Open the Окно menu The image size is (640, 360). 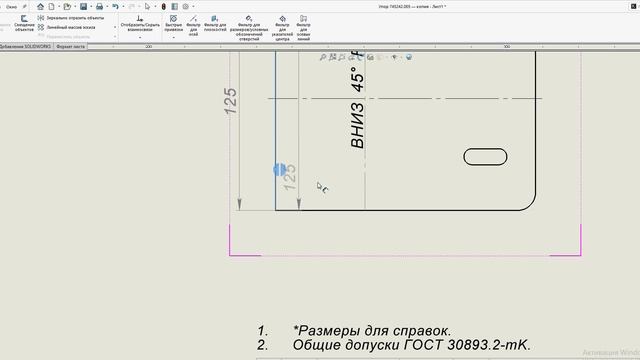11,7
